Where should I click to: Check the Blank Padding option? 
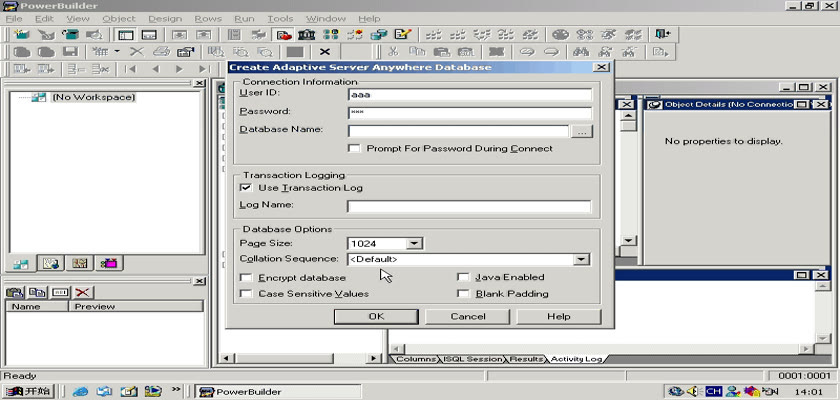click(x=463, y=294)
